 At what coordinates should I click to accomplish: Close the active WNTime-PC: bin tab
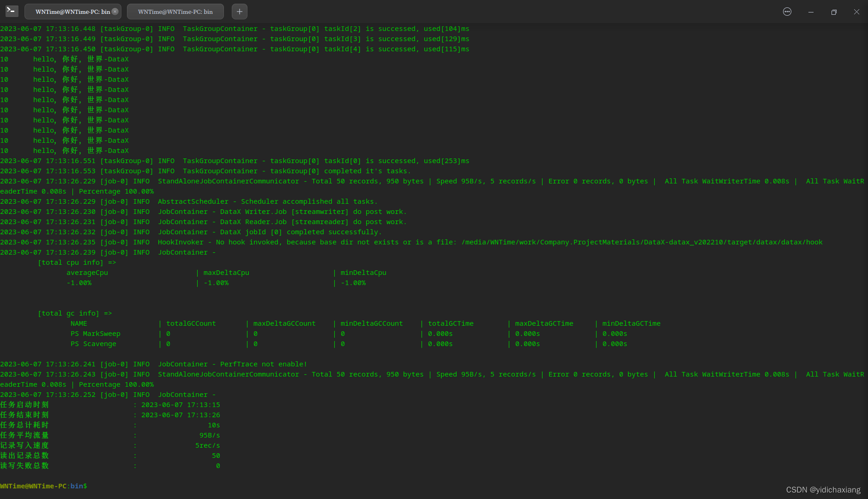(x=115, y=12)
